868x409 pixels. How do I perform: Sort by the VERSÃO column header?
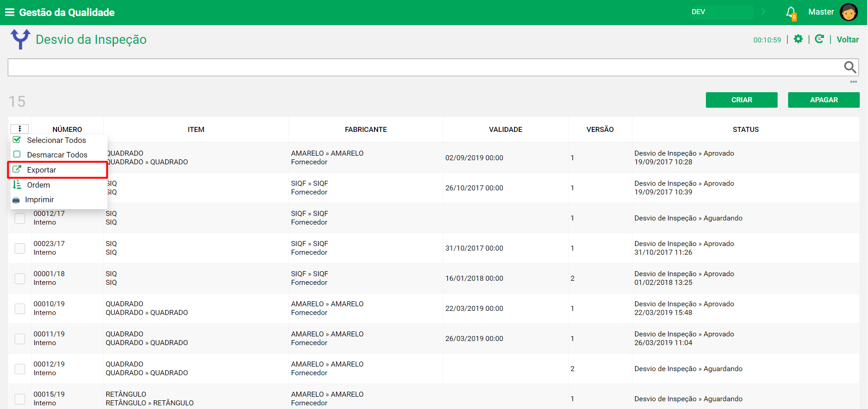pyautogui.click(x=600, y=130)
